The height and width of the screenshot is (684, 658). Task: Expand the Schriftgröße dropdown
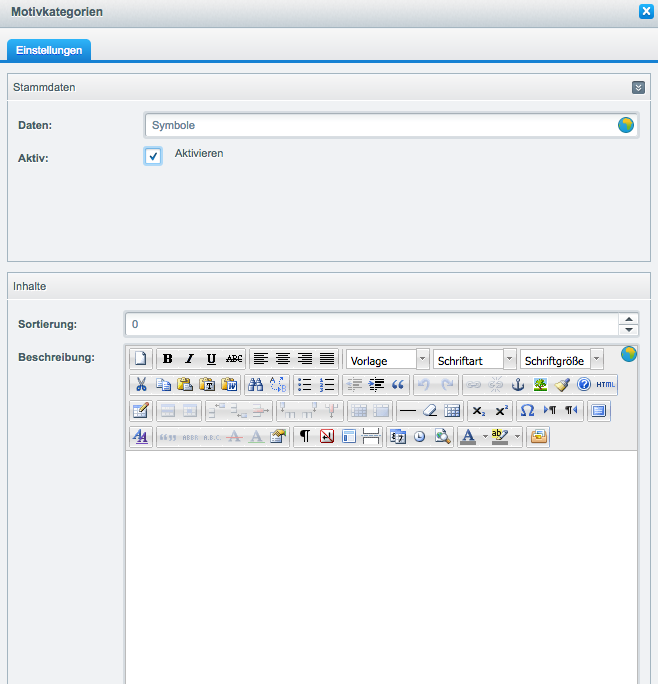tap(561, 360)
